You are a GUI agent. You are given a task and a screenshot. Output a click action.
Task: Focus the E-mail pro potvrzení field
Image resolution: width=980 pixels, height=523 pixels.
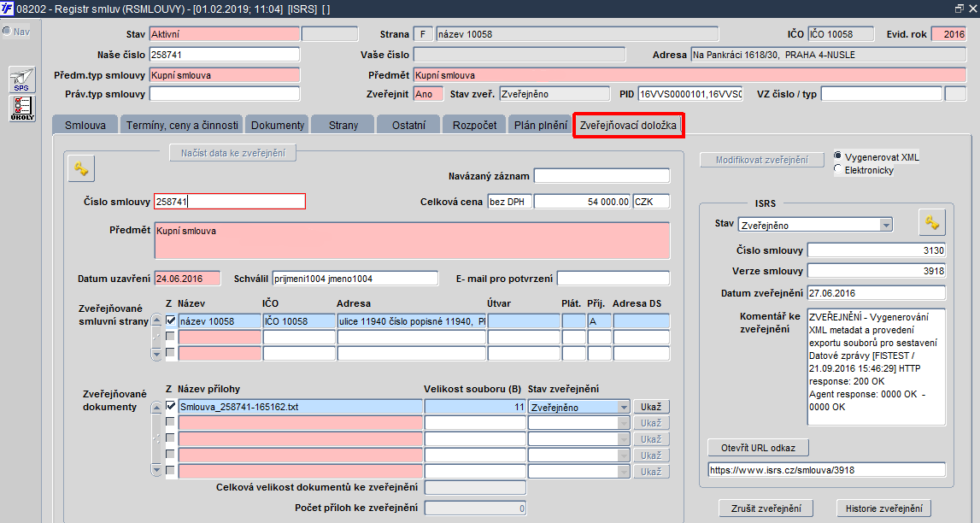click(x=613, y=278)
